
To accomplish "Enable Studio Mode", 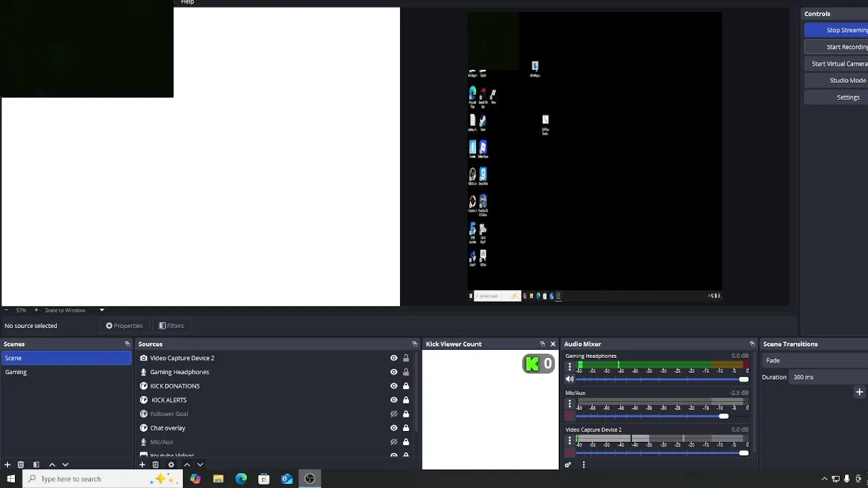I will pyautogui.click(x=836, y=80).
